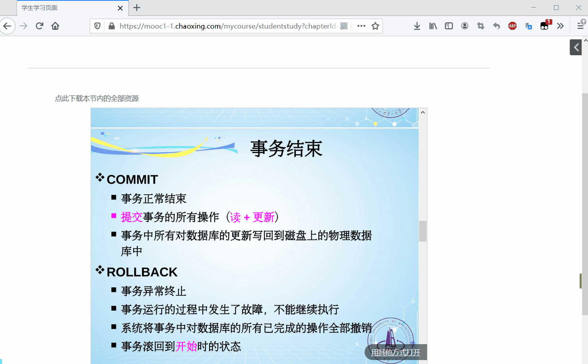The height and width of the screenshot is (364, 588).
Task: Click the browser forward arrow
Action: [x=23, y=26]
